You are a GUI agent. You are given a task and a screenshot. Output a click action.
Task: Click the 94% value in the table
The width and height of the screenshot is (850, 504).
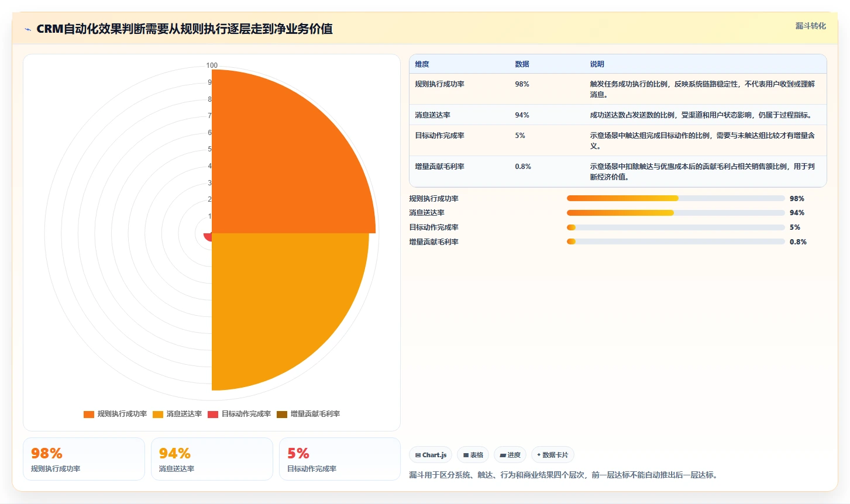point(522,115)
